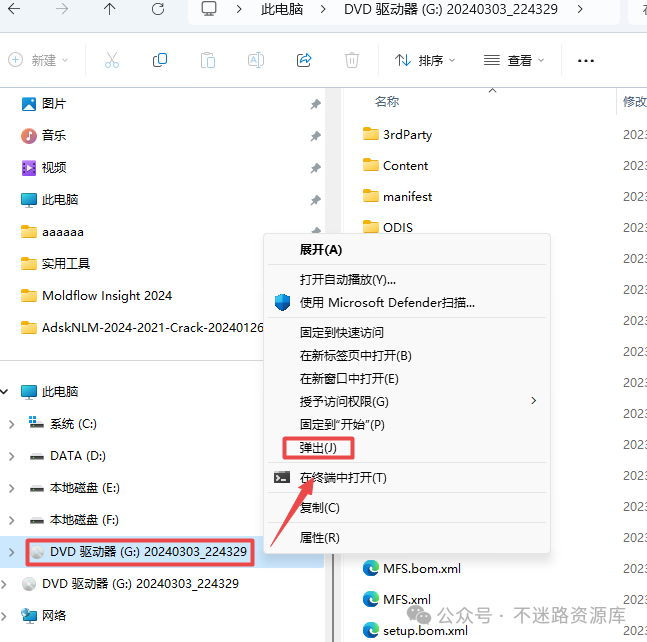Choose 打开自动播放(Y)... in context menu
This screenshot has width=647, height=642.
(x=348, y=280)
